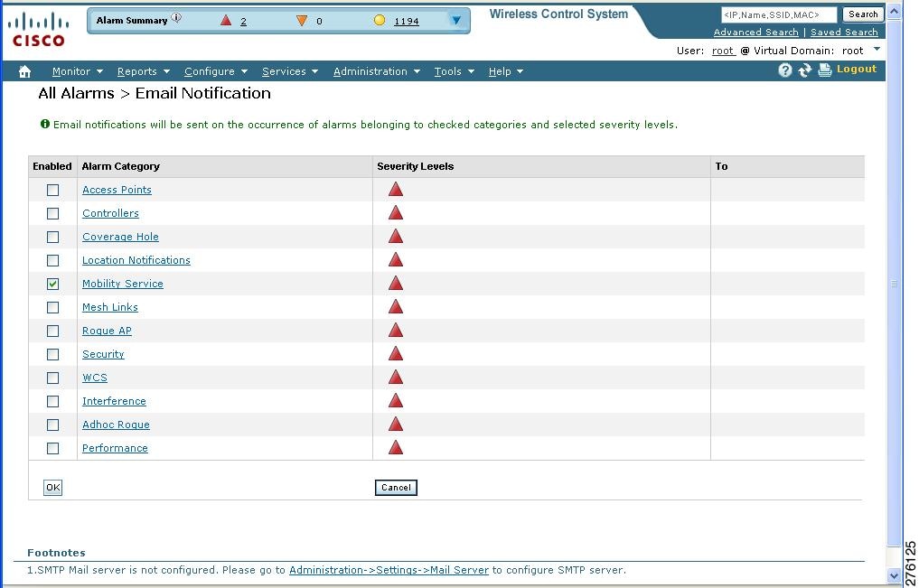The height and width of the screenshot is (588, 919).
Task: Click the critical alarm red triangle in Alarm Summary
Action: pos(226,21)
